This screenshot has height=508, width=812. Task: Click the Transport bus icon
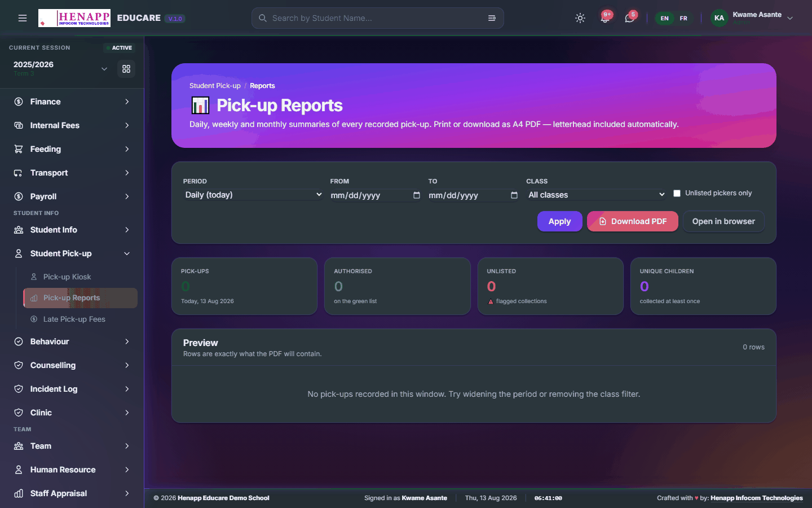tap(19, 173)
